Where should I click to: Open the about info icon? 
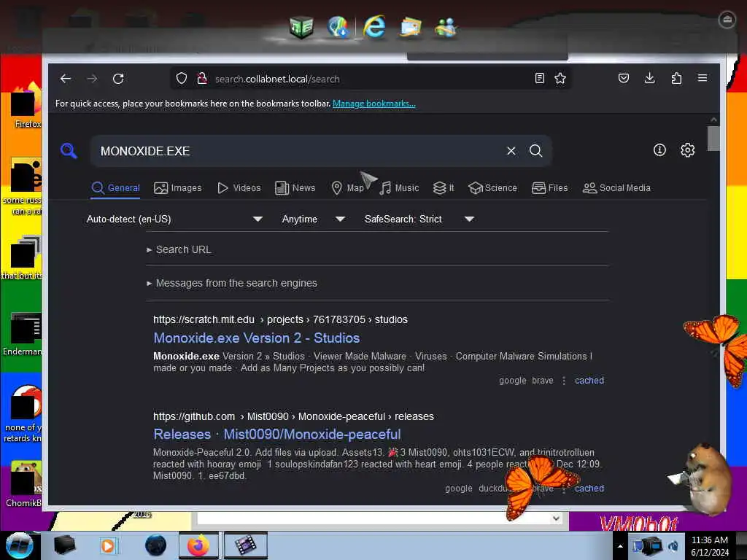pyautogui.click(x=659, y=150)
